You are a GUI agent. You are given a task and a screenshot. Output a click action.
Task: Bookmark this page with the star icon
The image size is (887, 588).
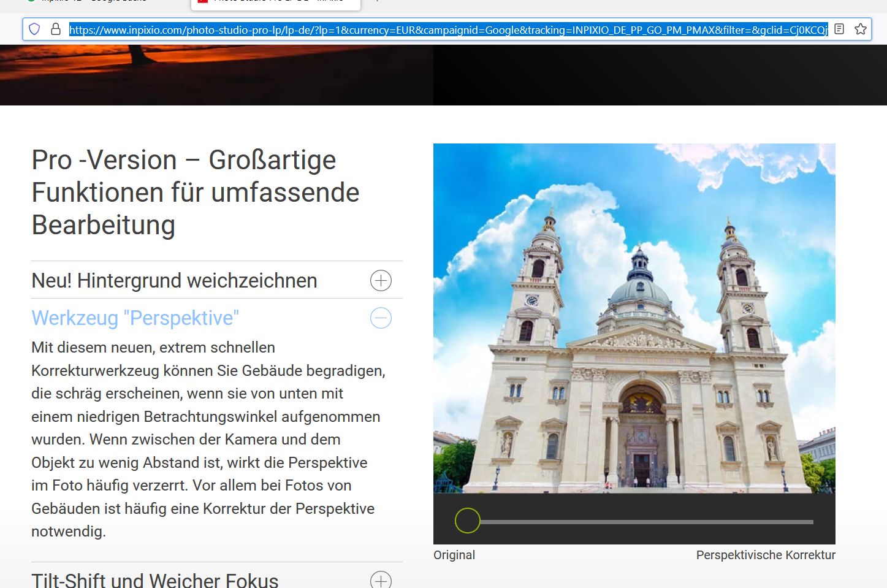pos(861,29)
